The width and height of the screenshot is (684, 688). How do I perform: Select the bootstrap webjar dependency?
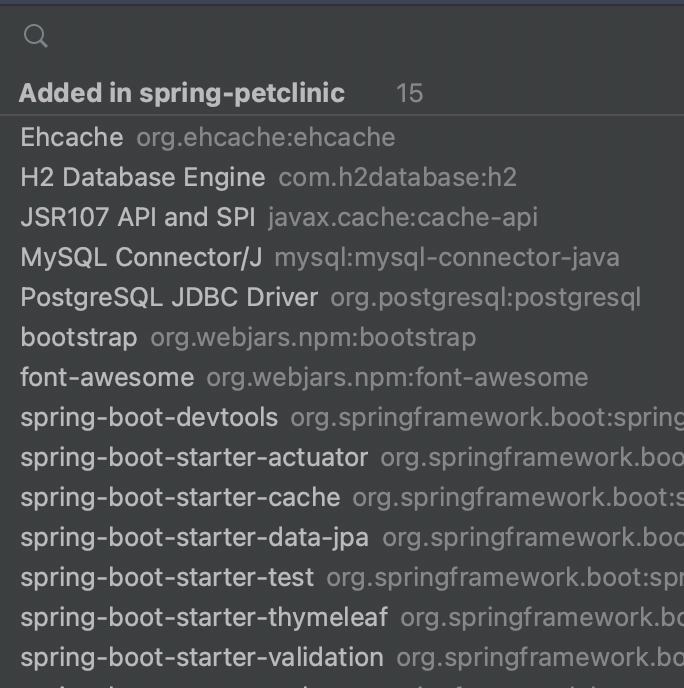pos(79,338)
